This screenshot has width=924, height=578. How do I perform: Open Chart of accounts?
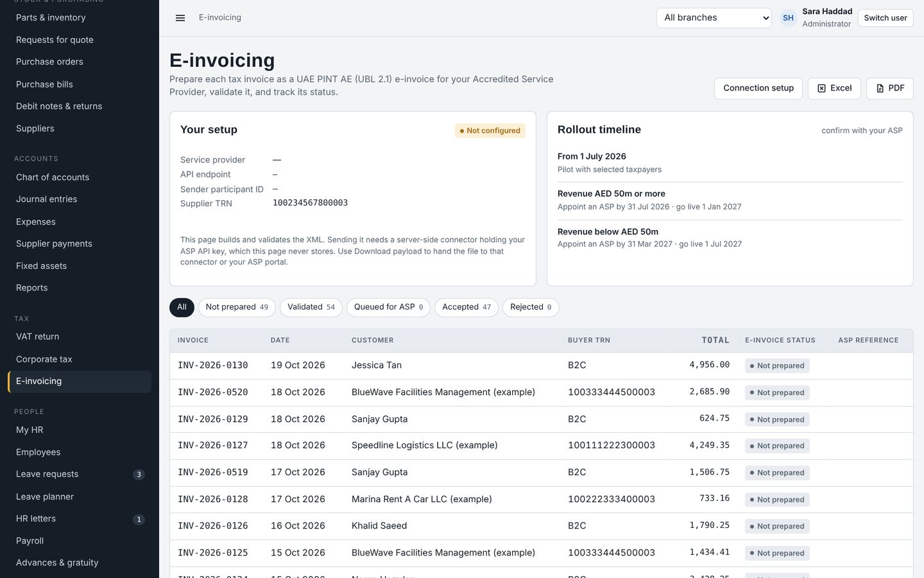click(80, 177)
